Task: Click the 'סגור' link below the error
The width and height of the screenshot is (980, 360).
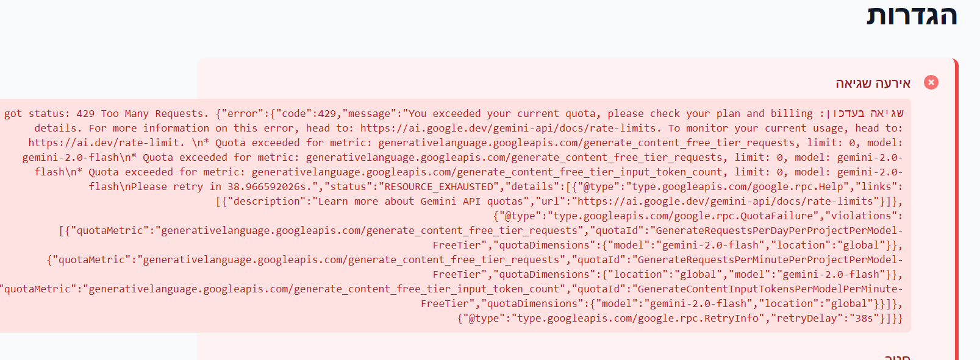Action: (x=897, y=356)
